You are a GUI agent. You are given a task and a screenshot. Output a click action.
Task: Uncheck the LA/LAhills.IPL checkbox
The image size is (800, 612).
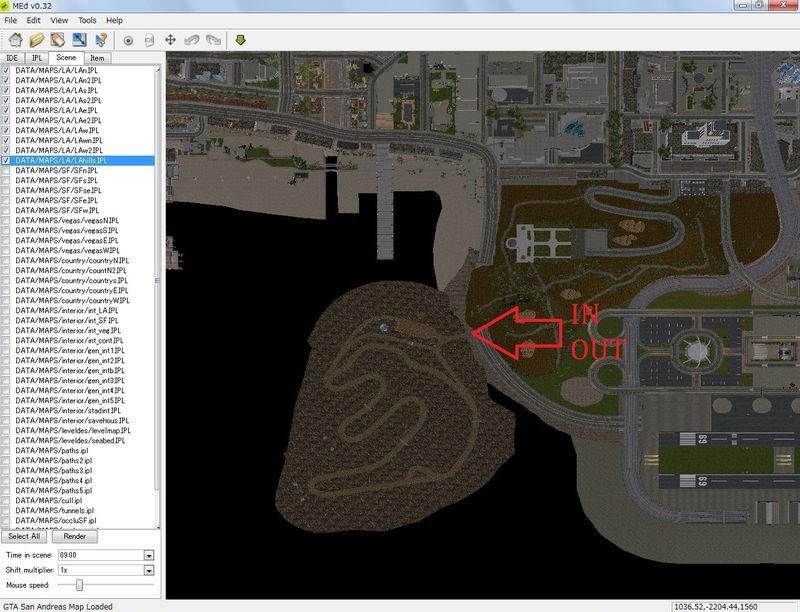(6, 161)
